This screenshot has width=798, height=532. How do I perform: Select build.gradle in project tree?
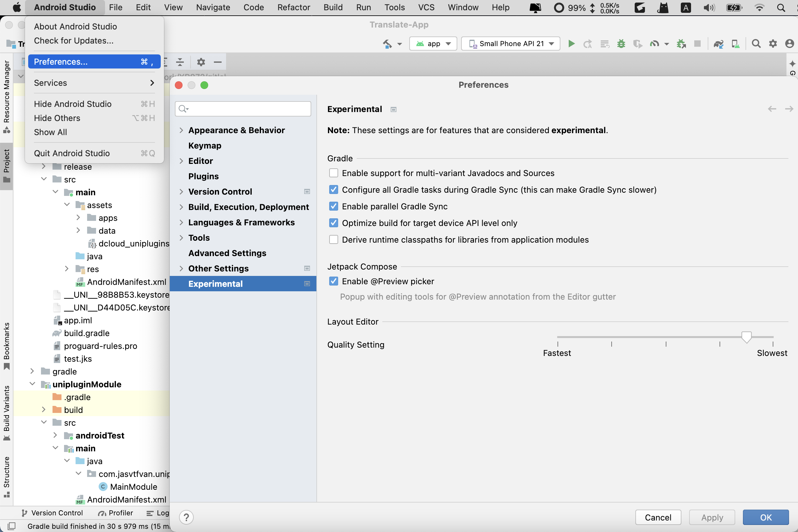click(x=86, y=333)
